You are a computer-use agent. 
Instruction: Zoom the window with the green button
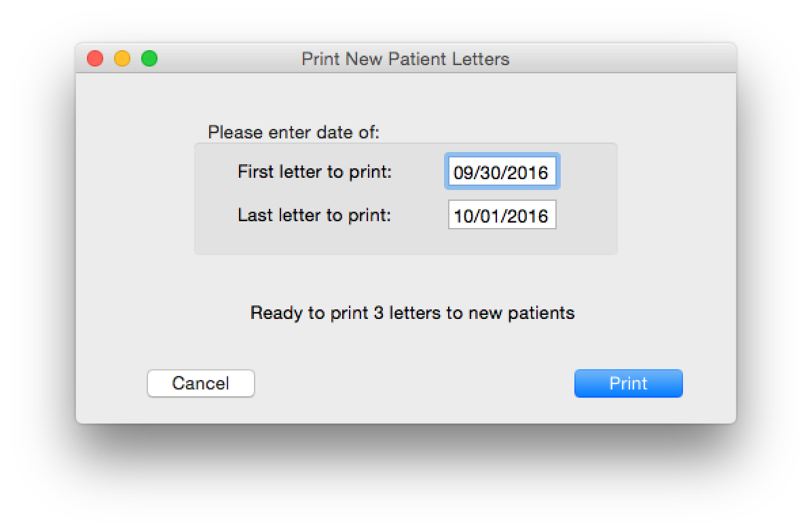click(149, 59)
